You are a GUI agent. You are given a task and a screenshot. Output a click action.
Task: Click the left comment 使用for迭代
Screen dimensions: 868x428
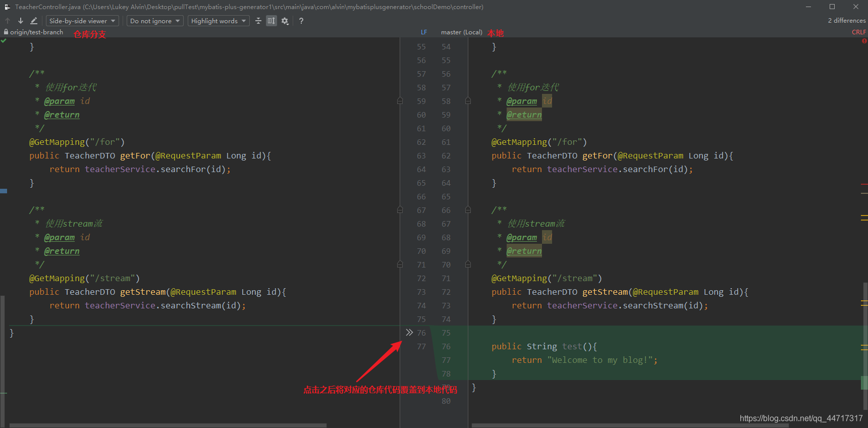[x=71, y=87]
